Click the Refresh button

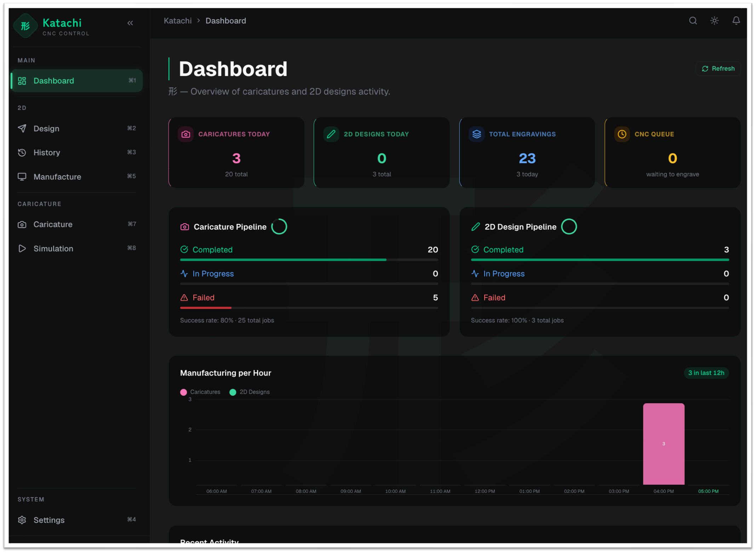click(x=718, y=69)
